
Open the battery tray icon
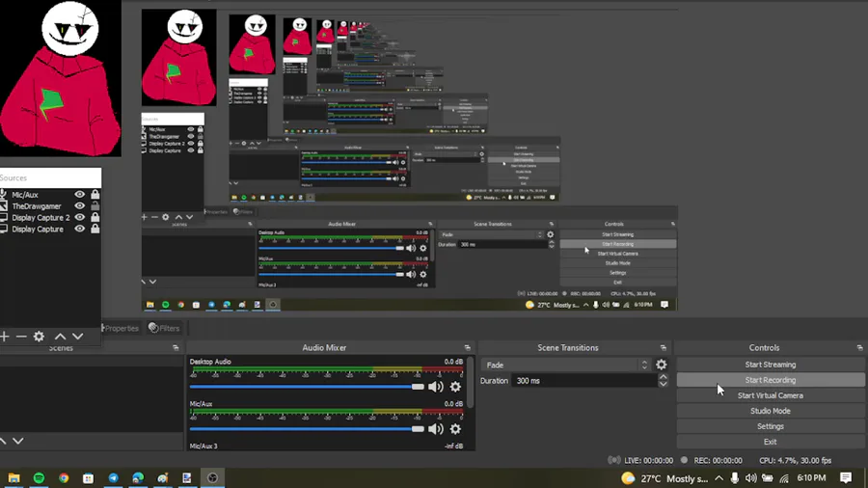point(768,478)
